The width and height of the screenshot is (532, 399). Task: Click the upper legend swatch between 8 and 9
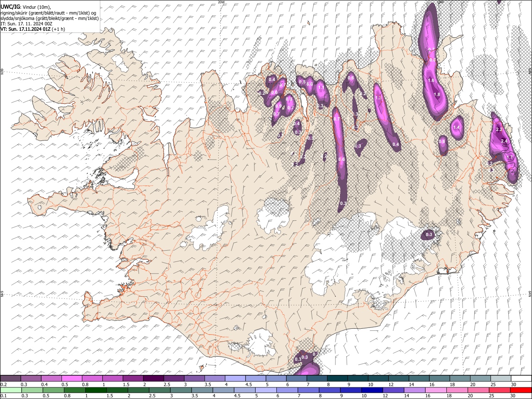[x=337, y=378]
